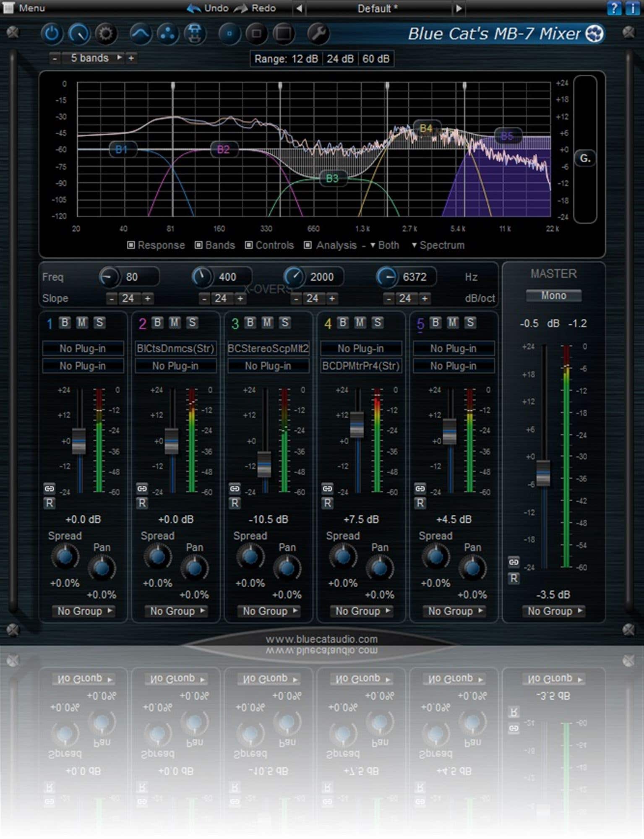Solo band 3 with S button
Viewport: 644px width, 839px height.
click(x=285, y=322)
